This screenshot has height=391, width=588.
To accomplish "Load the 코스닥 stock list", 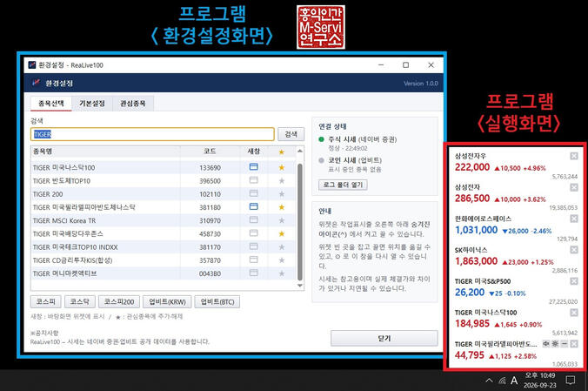I will pos(79,301).
